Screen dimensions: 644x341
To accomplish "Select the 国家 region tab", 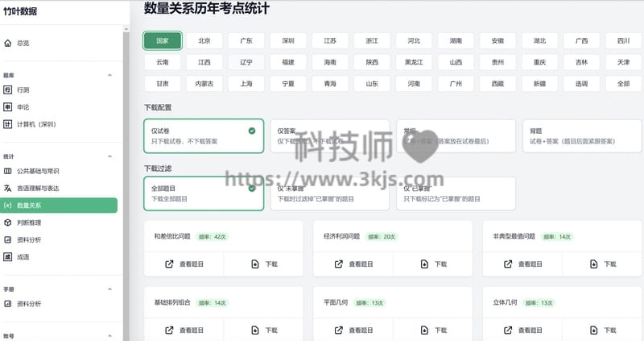I will [163, 41].
